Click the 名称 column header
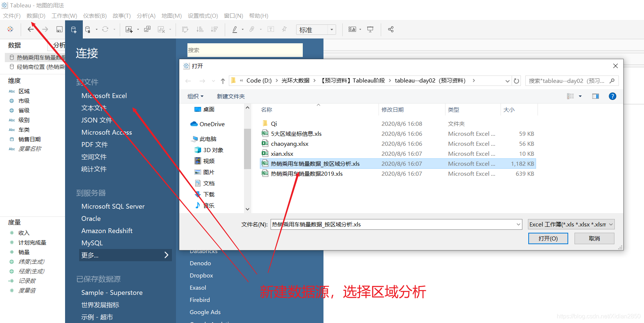The height and width of the screenshot is (323, 644). point(267,110)
